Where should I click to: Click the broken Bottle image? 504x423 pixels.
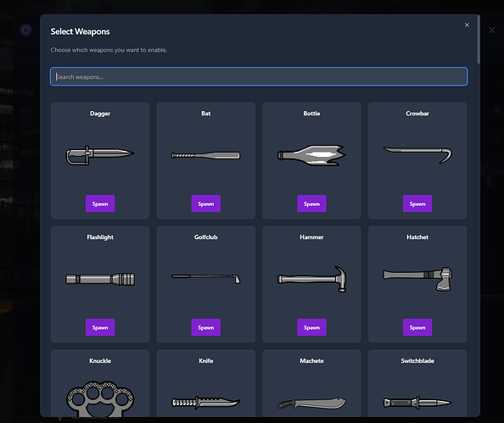click(x=311, y=155)
